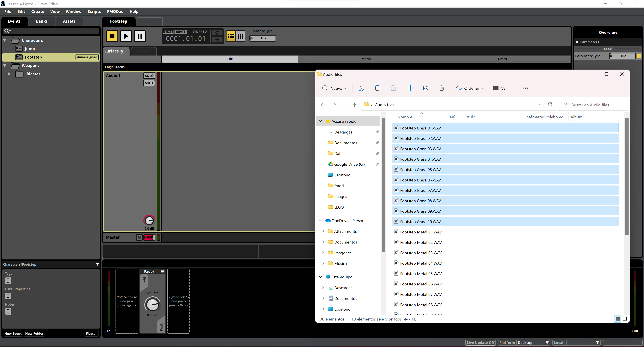This screenshot has width=644, height=347.
Task: Open the Characters/Footstep properties dropdown arrow
Action: point(97,264)
